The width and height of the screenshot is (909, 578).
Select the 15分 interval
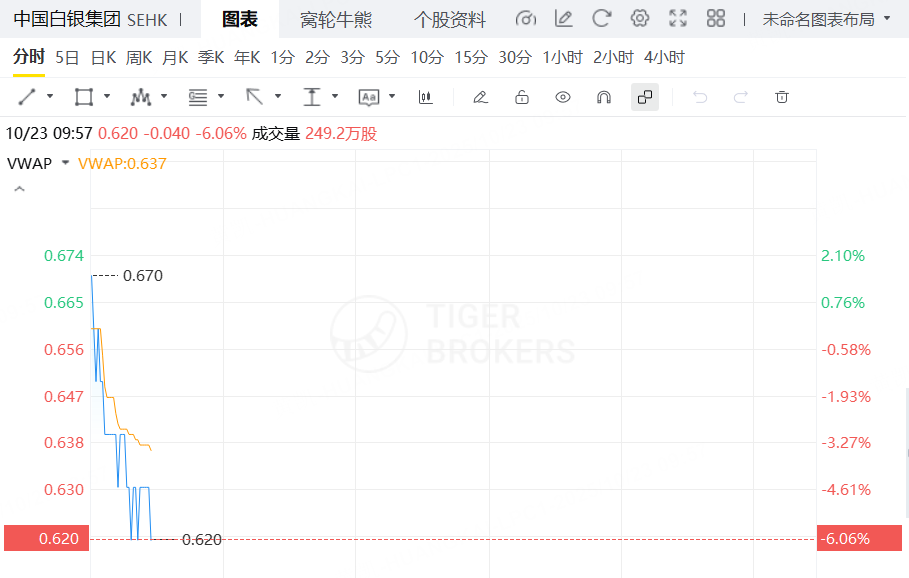[470, 57]
